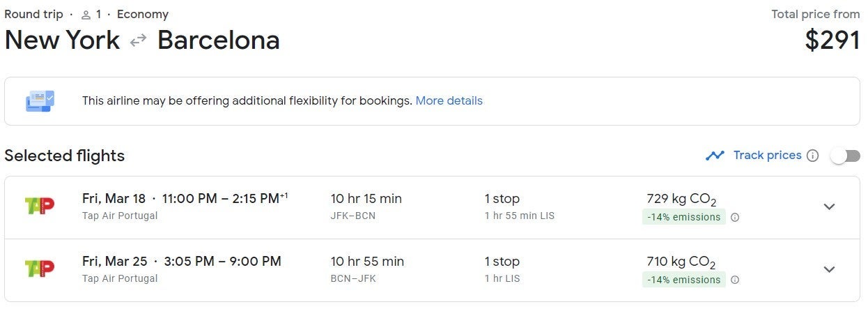Screen dimensions: 868x323
Task: Click the -14% emissions badge on JFK–BCN flight
Action: click(683, 217)
